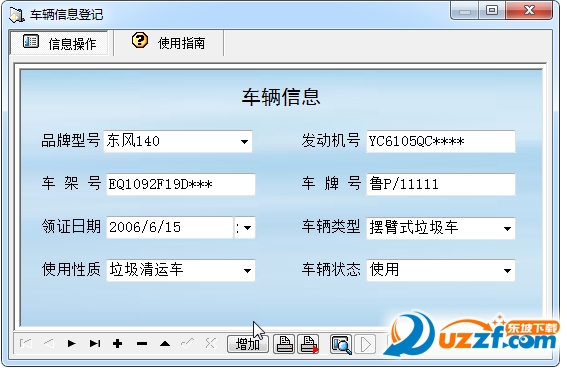Click the 车牌号 input field
The image size is (567, 373).
(440, 184)
